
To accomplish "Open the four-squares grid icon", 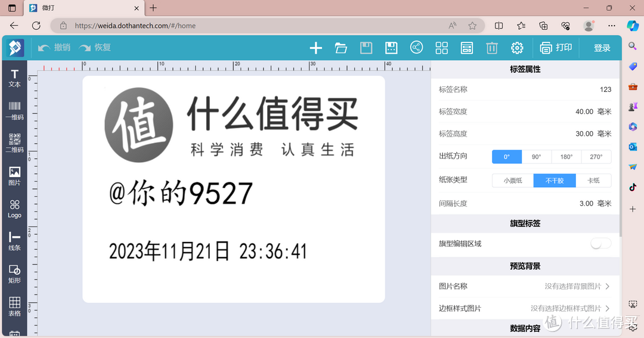I will tap(441, 48).
